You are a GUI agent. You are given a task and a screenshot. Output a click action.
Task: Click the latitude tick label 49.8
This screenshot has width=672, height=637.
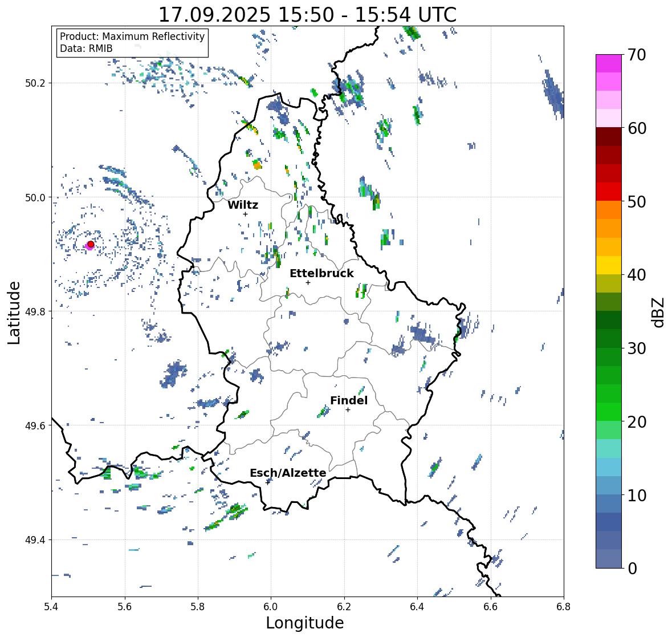tap(35, 311)
